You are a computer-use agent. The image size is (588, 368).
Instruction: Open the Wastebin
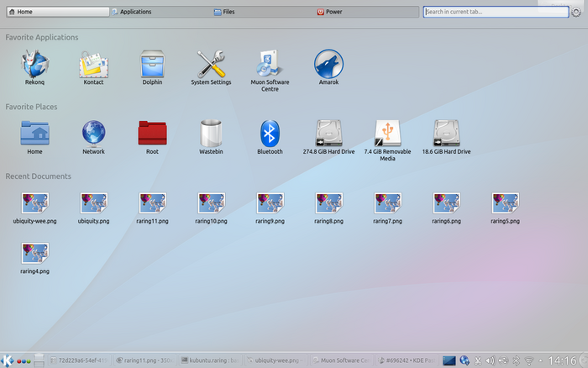(211, 134)
